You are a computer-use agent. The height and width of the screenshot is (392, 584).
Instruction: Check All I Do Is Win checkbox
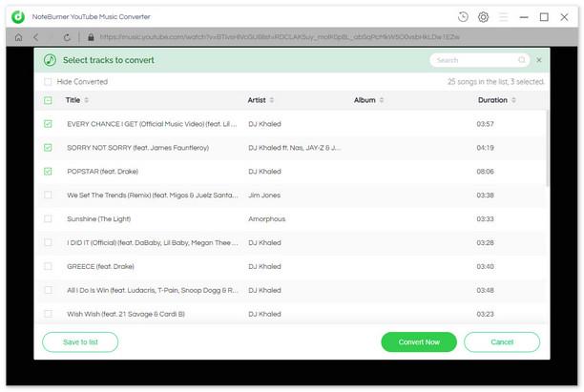pos(48,290)
